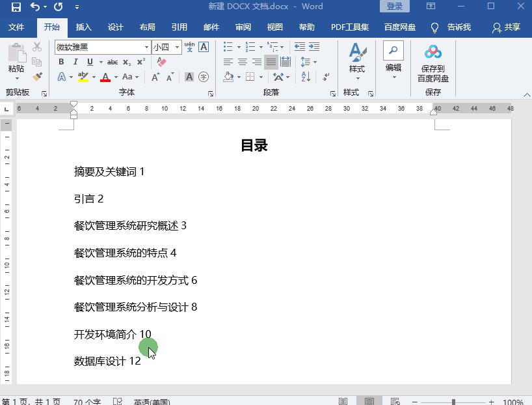Apply strikethrough to text

click(x=113, y=61)
